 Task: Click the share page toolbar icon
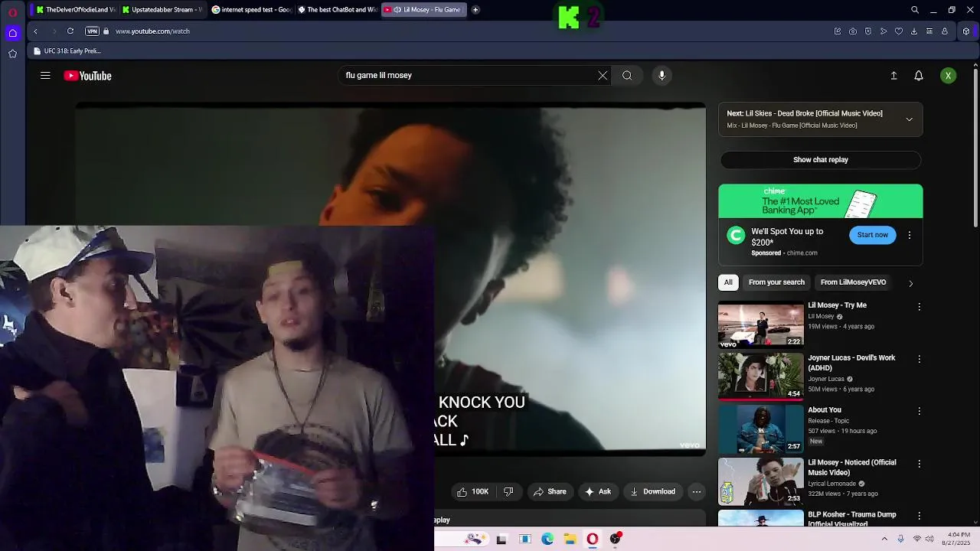click(838, 31)
